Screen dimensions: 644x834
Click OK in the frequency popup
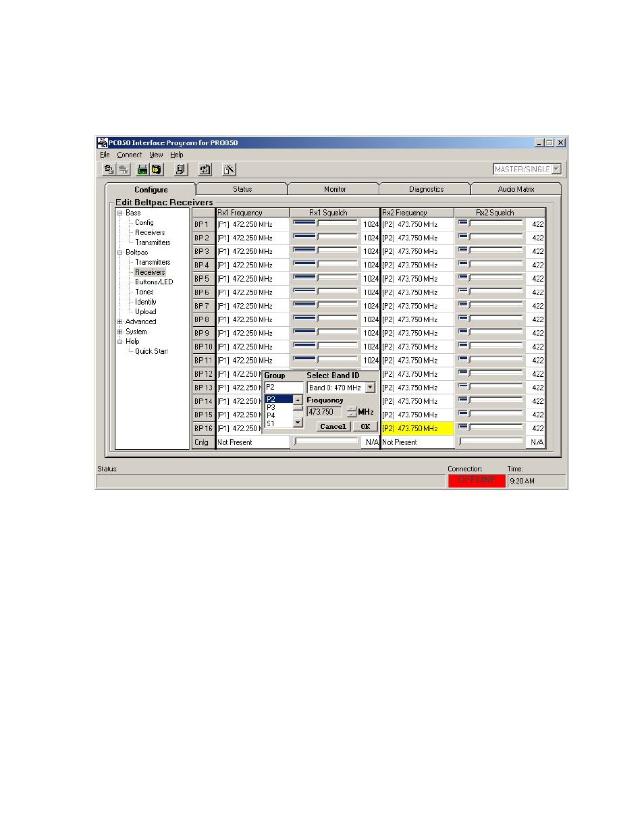pyautogui.click(x=365, y=427)
